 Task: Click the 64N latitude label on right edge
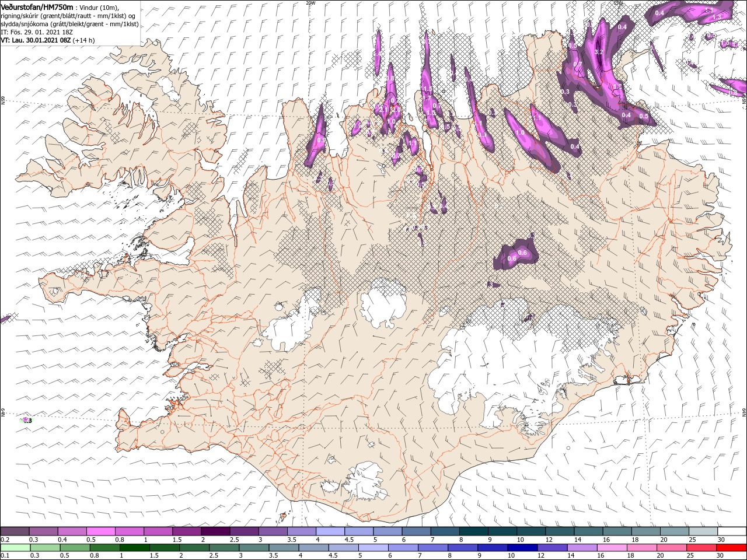pos(744,412)
